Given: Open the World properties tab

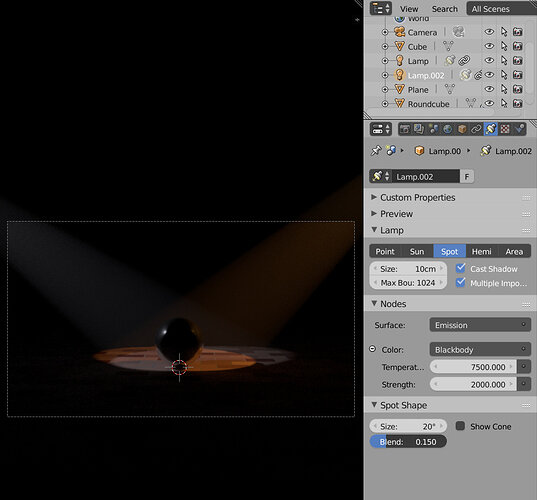Looking at the screenshot, I should point(447,129).
